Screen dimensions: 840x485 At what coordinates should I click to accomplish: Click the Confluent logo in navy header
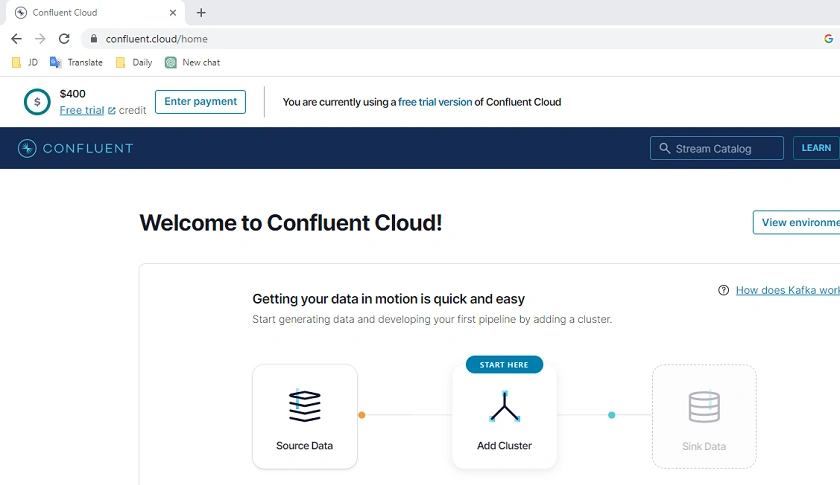coord(75,148)
